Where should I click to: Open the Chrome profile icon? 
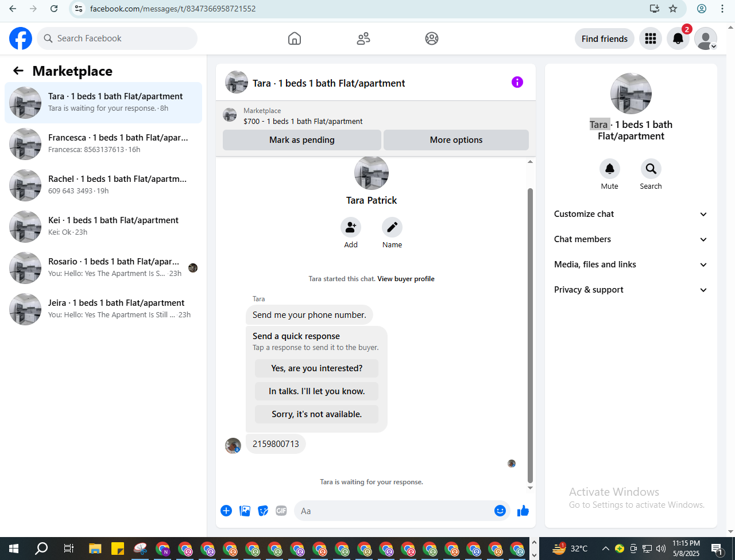coord(702,9)
